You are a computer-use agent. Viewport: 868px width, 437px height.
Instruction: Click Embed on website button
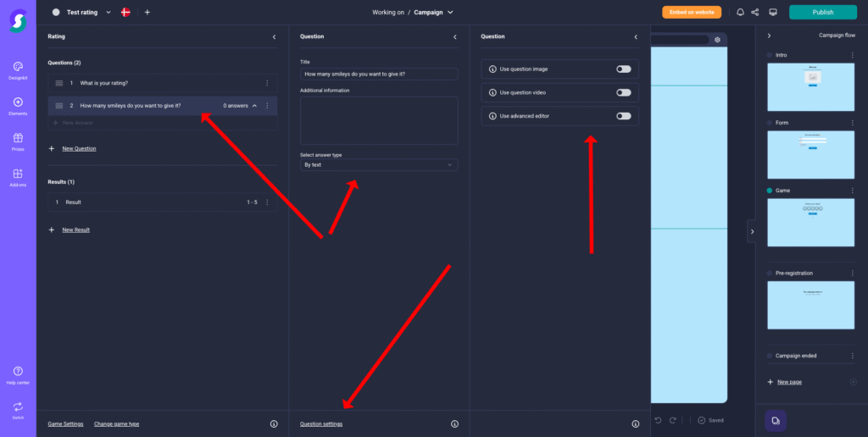692,12
